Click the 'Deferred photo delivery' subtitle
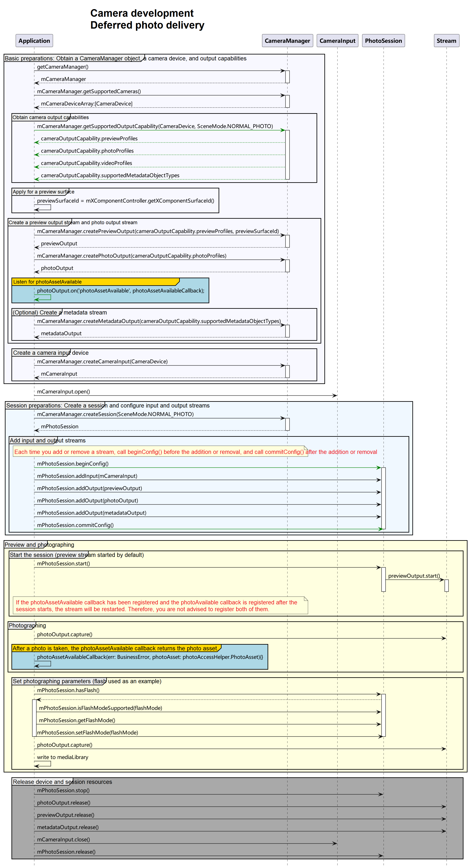The width and height of the screenshot is (469, 868). pos(147,25)
